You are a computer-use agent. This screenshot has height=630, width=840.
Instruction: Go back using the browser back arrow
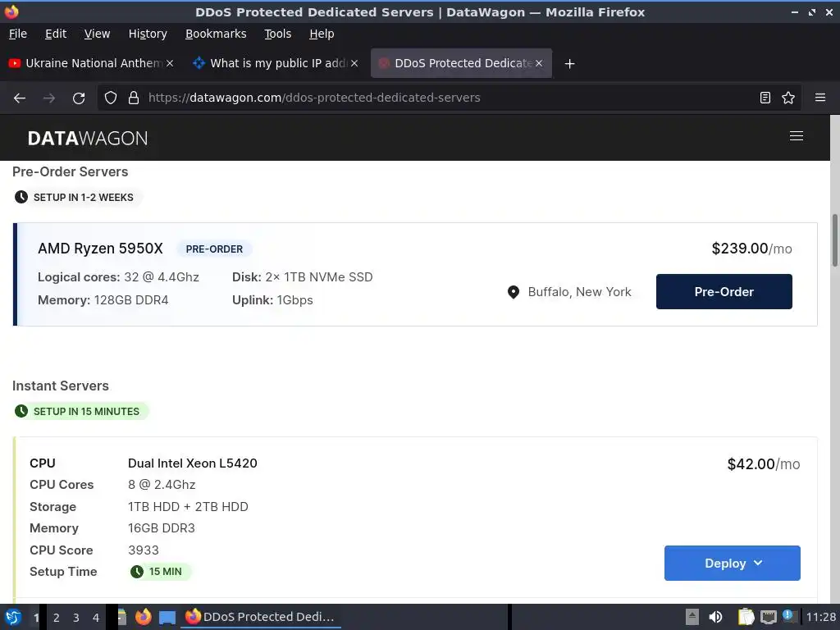click(x=20, y=98)
